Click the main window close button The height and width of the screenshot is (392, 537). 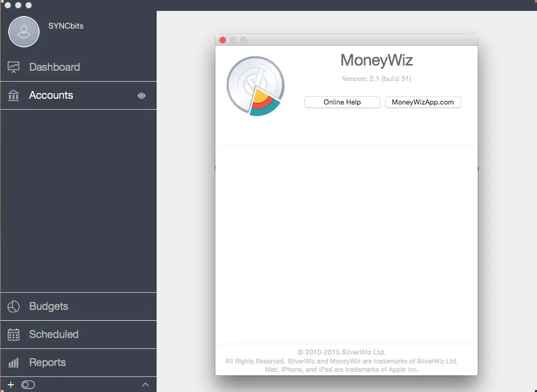[8, 5]
